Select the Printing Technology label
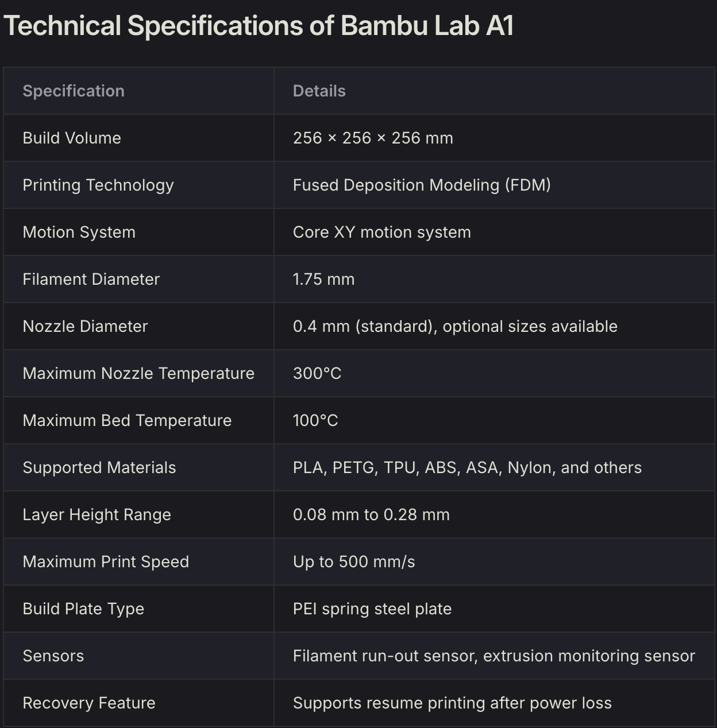 coord(98,185)
